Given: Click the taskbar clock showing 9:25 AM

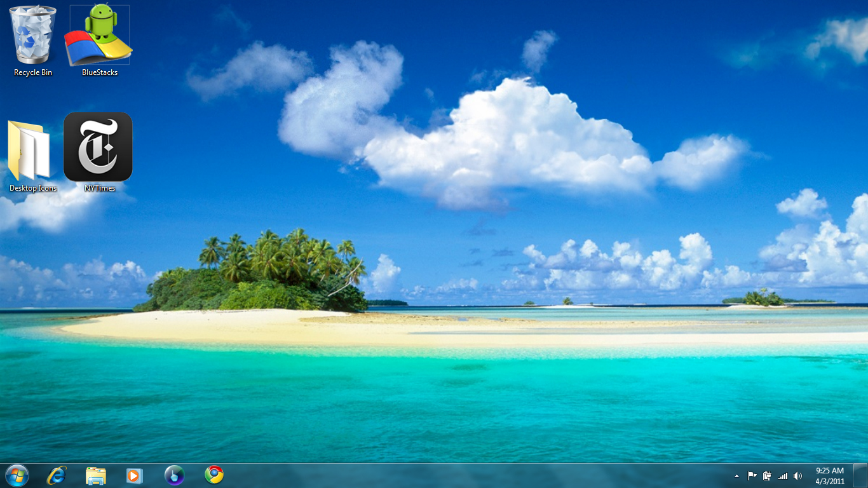Looking at the screenshot, I should pyautogui.click(x=830, y=475).
